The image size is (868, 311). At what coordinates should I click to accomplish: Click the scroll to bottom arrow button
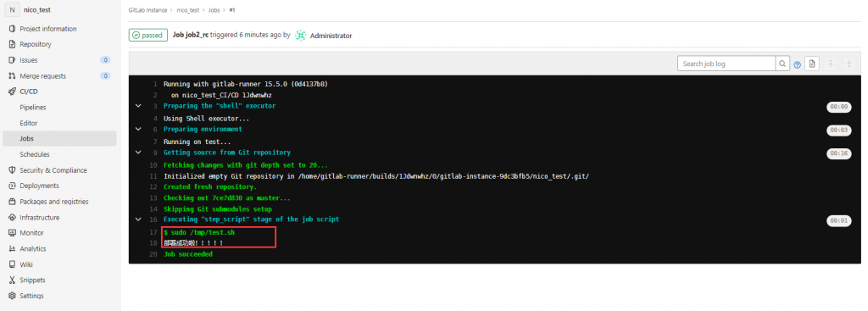tap(849, 64)
